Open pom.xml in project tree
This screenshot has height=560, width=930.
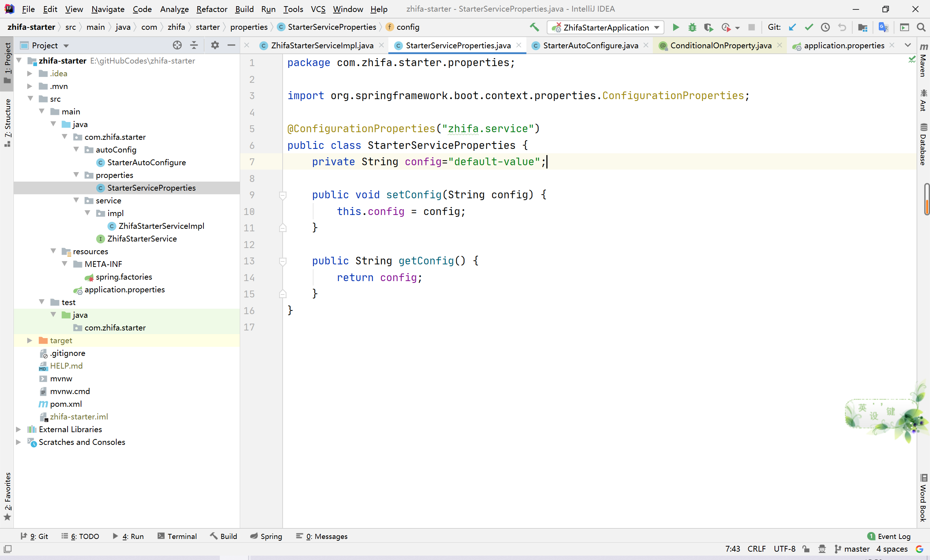66,404
